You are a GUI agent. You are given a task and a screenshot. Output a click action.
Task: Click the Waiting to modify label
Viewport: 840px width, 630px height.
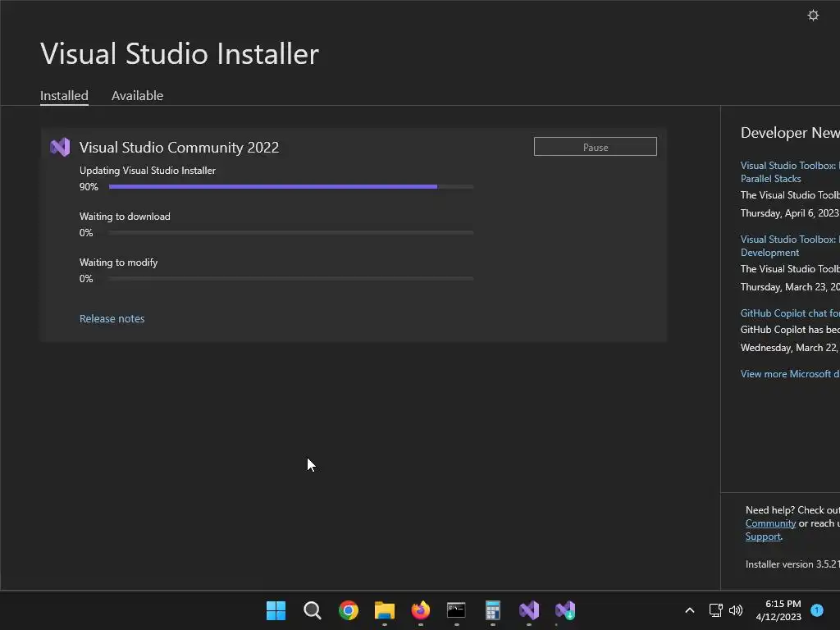point(118,262)
